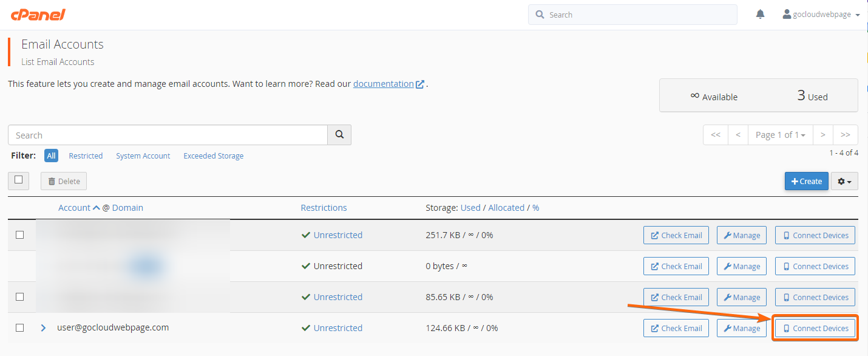Click the magnifier search button beside the account search
This screenshot has height=356, width=868.
click(339, 135)
